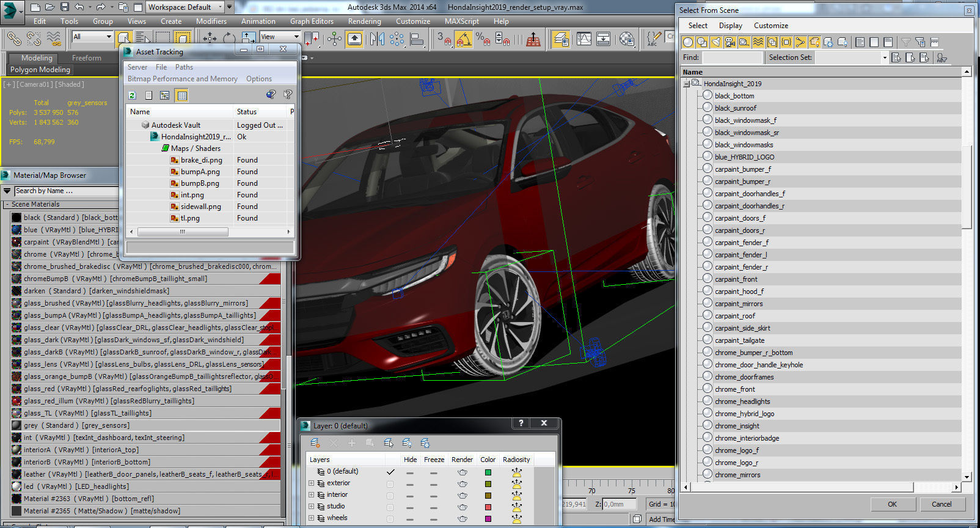Toggle Hide for exterior layer

click(410, 484)
